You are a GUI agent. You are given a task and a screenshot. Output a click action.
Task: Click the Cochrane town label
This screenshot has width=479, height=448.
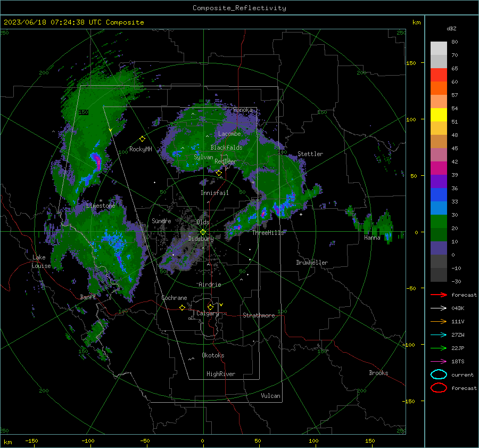[x=174, y=298]
